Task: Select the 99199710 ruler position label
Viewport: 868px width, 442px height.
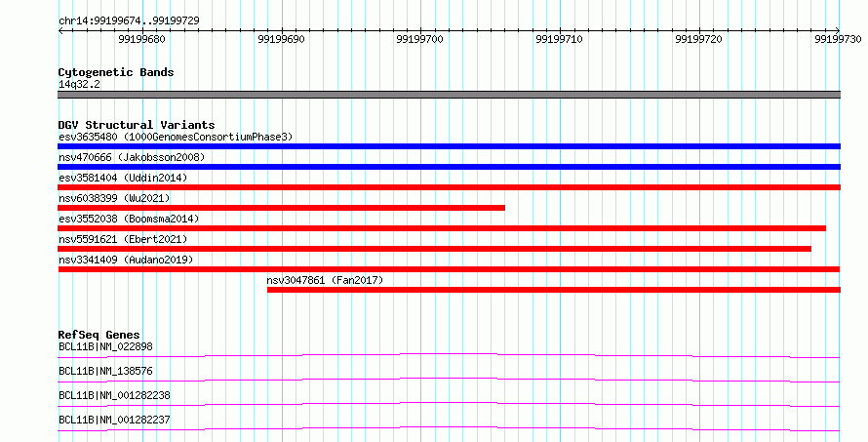Action: [559, 39]
